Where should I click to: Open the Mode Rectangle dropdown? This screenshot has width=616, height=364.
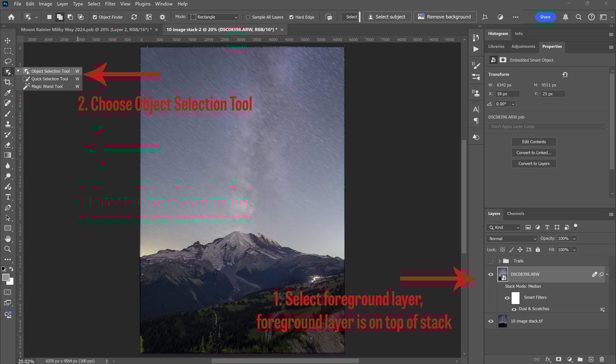point(214,17)
